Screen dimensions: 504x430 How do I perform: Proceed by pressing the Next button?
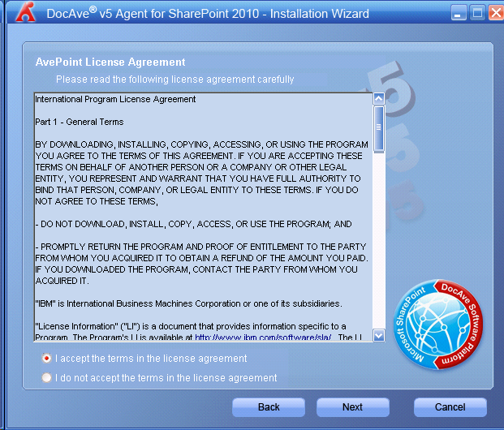[x=352, y=406]
